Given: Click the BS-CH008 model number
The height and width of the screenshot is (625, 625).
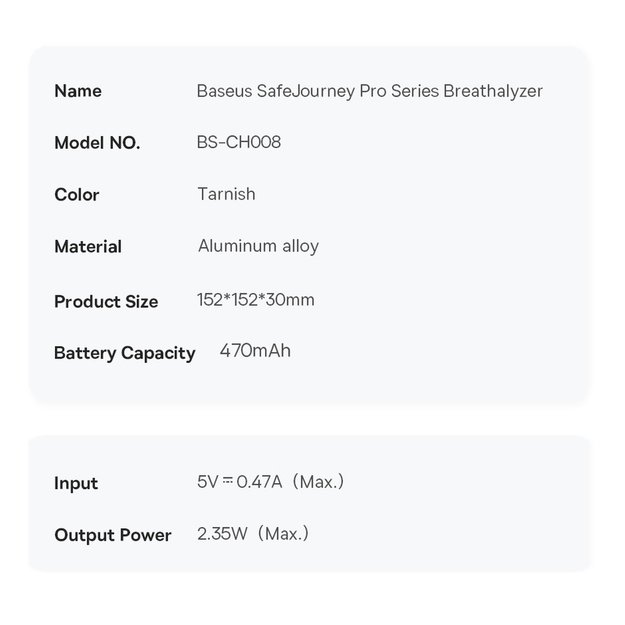Looking at the screenshot, I should pyautogui.click(x=239, y=142).
